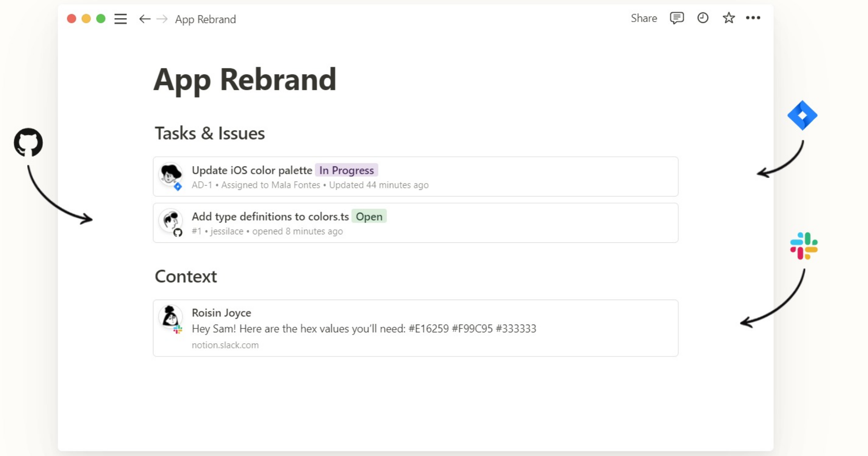Click Roisin Joyce name in Slack card

tap(222, 313)
